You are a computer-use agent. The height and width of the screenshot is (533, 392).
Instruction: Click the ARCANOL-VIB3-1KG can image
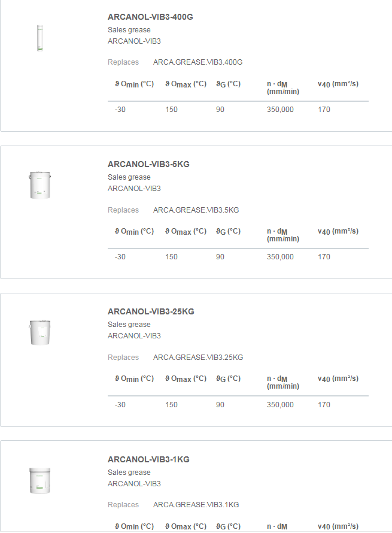39,480
